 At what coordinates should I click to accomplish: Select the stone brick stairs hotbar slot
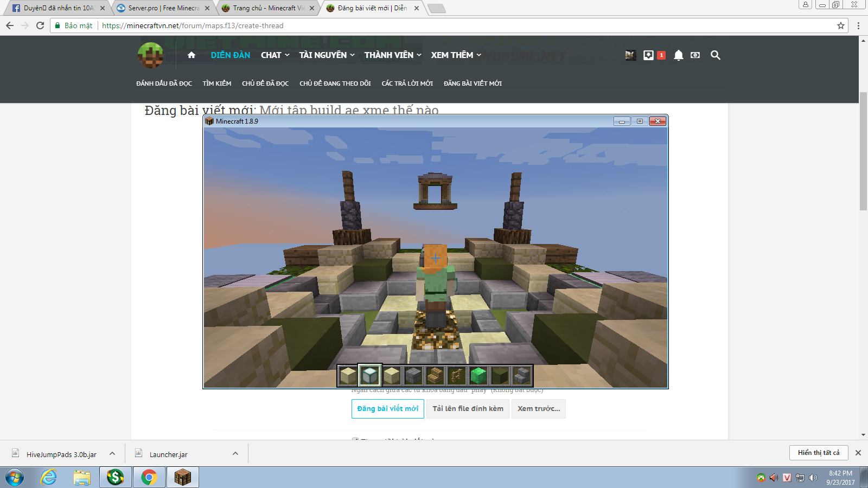point(521,375)
